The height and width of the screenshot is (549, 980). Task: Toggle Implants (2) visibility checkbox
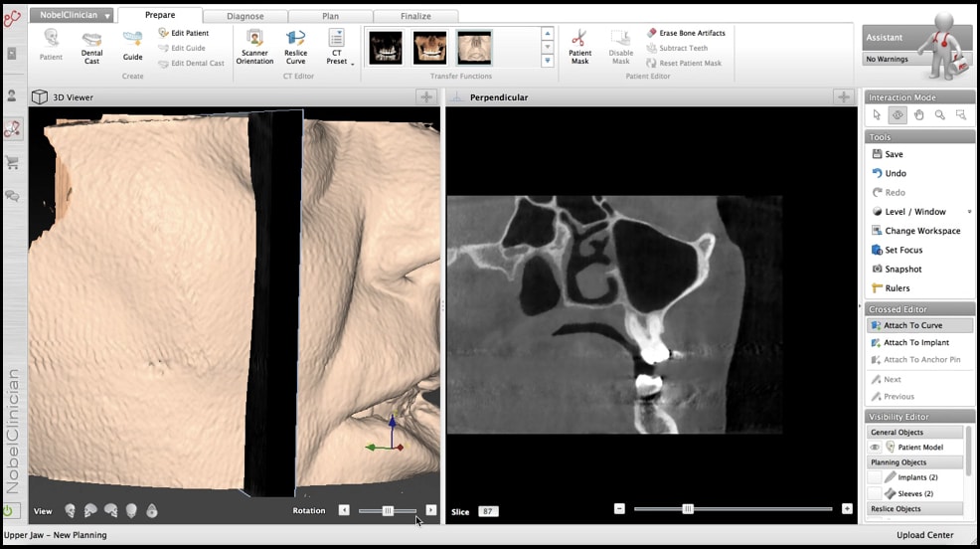[x=875, y=477]
